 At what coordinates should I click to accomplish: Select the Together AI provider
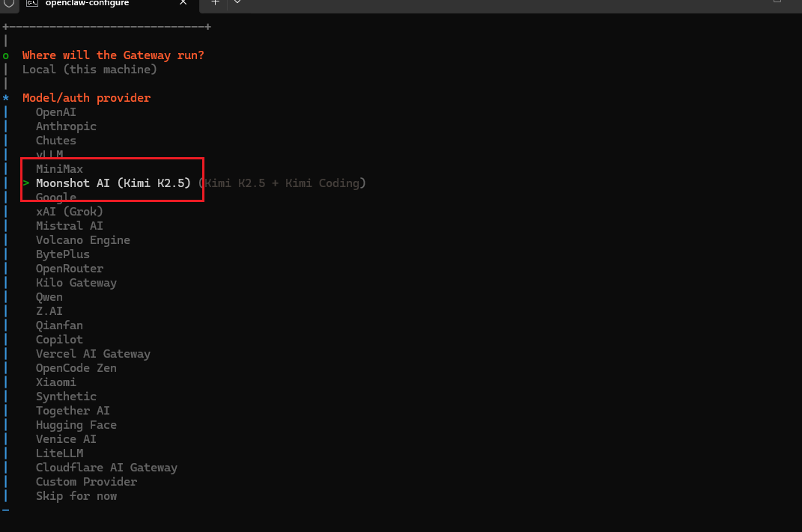73,411
